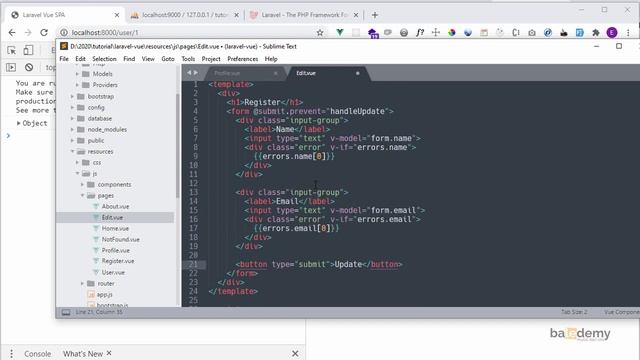This screenshot has height=360, width=640.
Task: Close the What's New drawer tab
Action: click(x=109, y=353)
